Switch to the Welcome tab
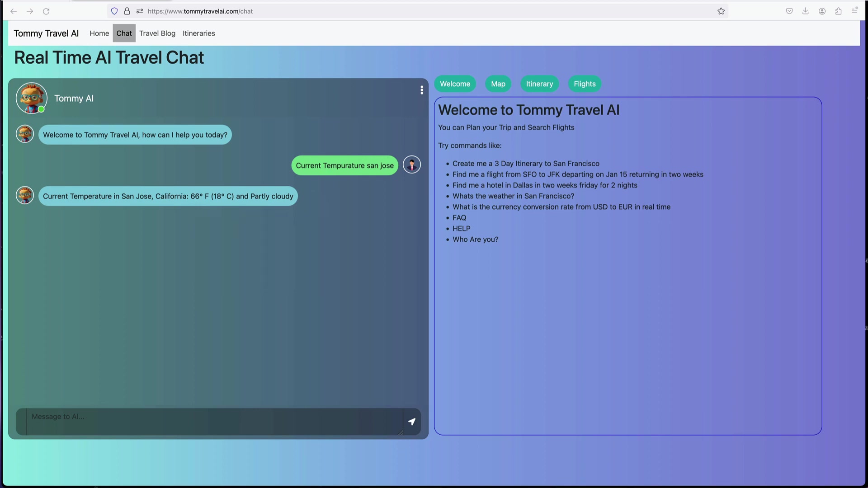The image size is (868, 488). (455, 84)
